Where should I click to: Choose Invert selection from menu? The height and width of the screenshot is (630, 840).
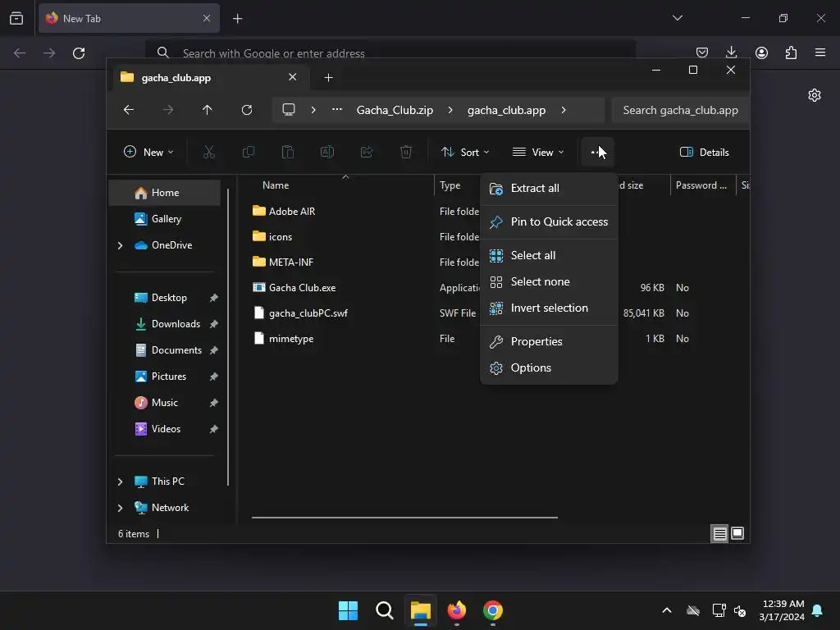(x=549, y=308)
